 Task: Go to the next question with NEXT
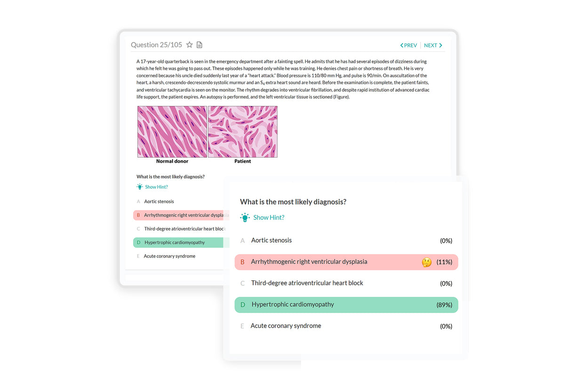tap(431, 45)
